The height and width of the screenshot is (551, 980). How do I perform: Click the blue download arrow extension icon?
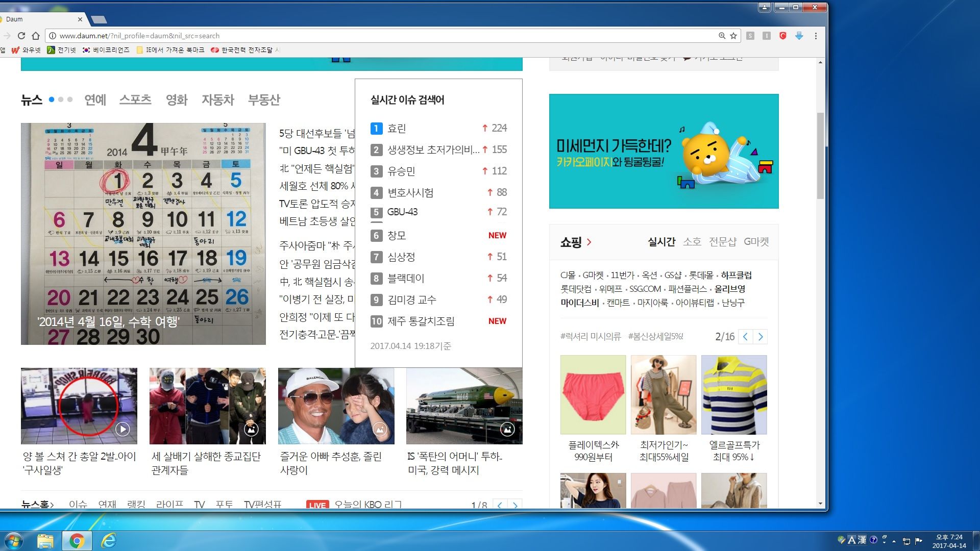click(x=799, y=36)
